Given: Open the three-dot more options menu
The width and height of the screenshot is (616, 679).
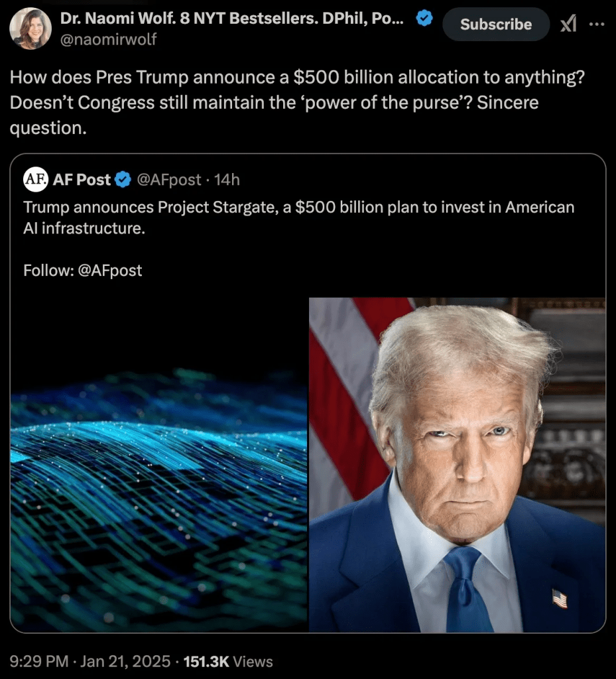Looking at the screenshot, I should click(597, 25).
